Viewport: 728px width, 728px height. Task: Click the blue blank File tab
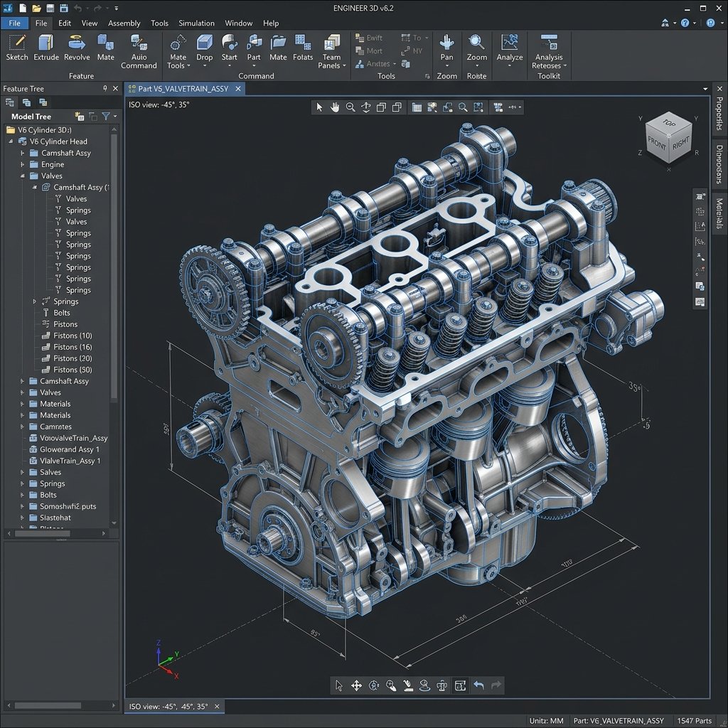tap(14, 23)
